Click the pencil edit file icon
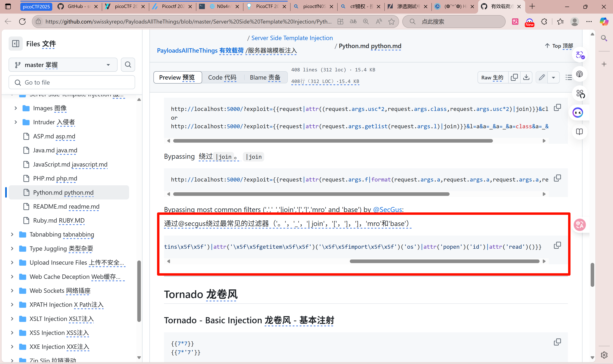The width and height of the screenshot is (613, 364). [542, 78]
